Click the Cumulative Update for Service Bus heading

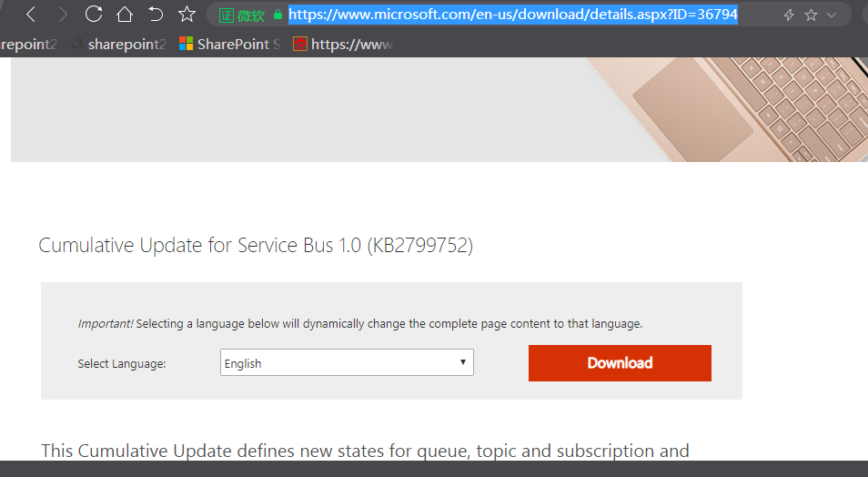point(256,245)
